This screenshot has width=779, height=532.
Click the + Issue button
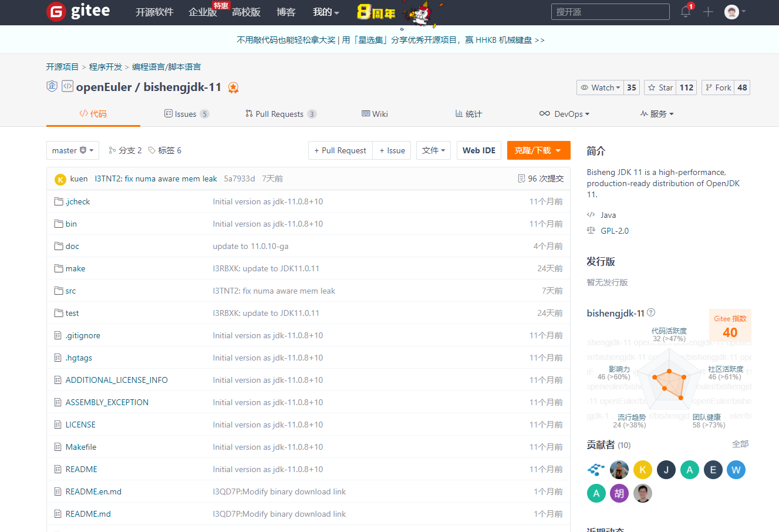click(x=392, y=150)
